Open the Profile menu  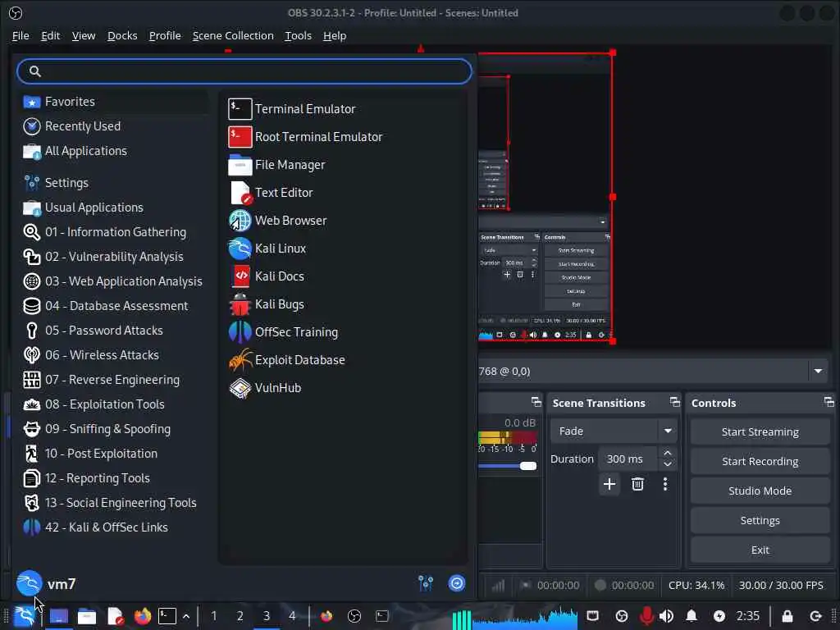click(165, 35)
